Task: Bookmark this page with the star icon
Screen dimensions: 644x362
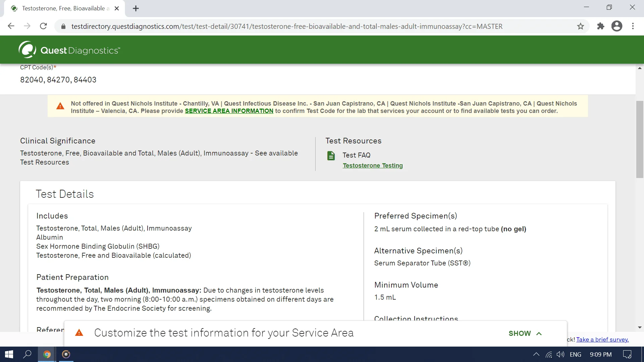Action: (x=581, y=26)
